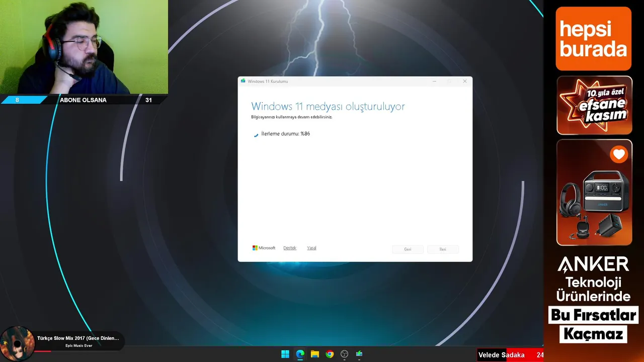
Task: Click the webcam feed of the streamer
Action: point(84,47)
